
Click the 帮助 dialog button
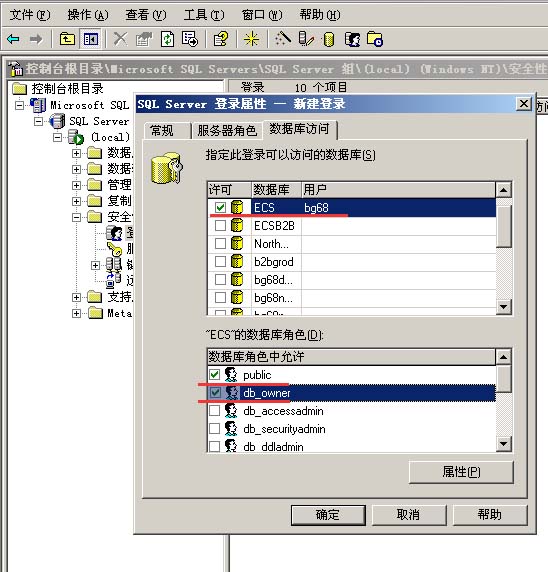pyautogui.click(x=490, y=515)
